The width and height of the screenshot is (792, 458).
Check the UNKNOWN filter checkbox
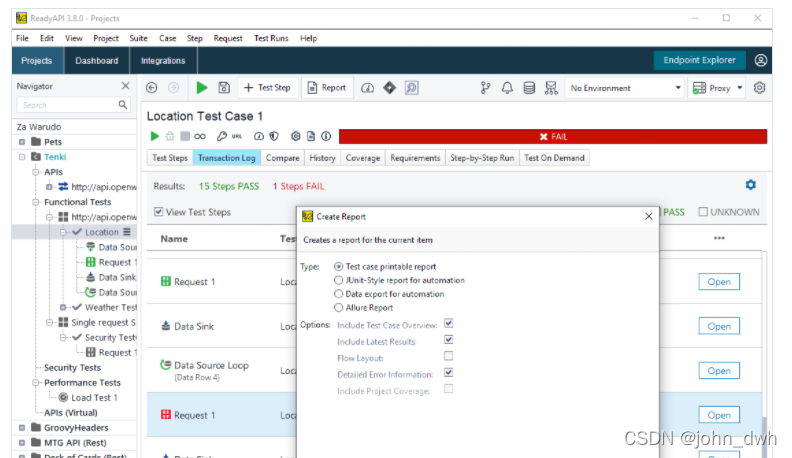coord(703,212)
